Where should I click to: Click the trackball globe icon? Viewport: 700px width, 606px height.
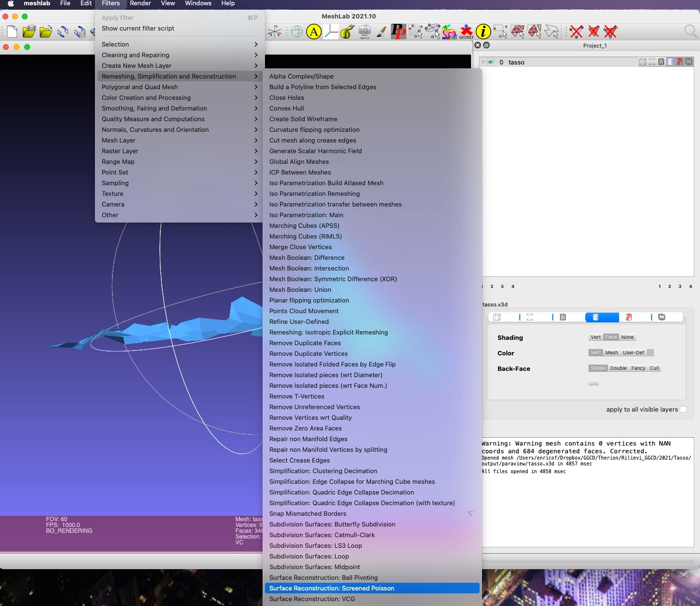pos(297,32)
